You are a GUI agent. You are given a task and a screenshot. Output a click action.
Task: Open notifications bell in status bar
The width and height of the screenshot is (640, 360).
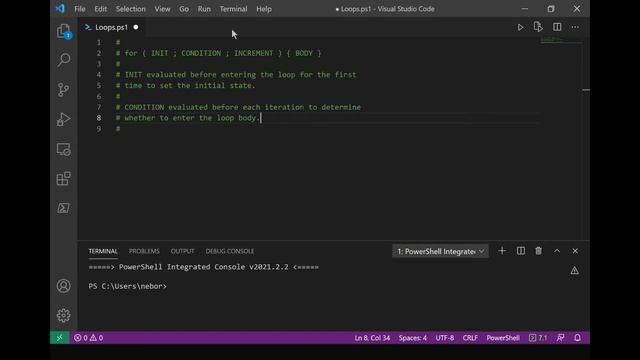(x=577, y=338)
